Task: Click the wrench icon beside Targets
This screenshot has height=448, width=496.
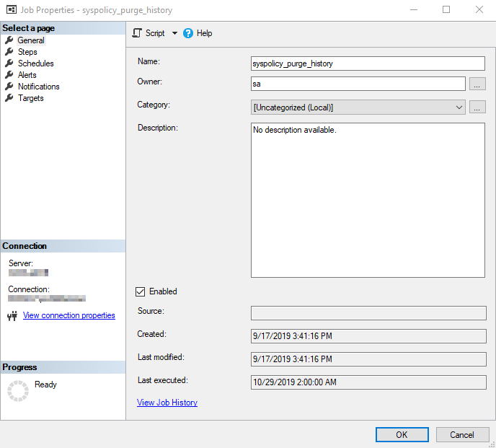Action: 9,98
